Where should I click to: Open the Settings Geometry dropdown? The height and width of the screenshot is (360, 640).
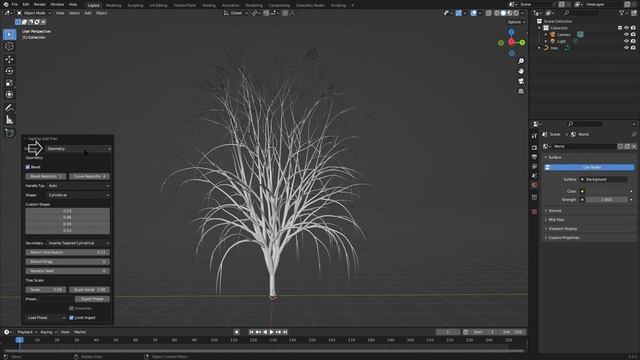78,149
